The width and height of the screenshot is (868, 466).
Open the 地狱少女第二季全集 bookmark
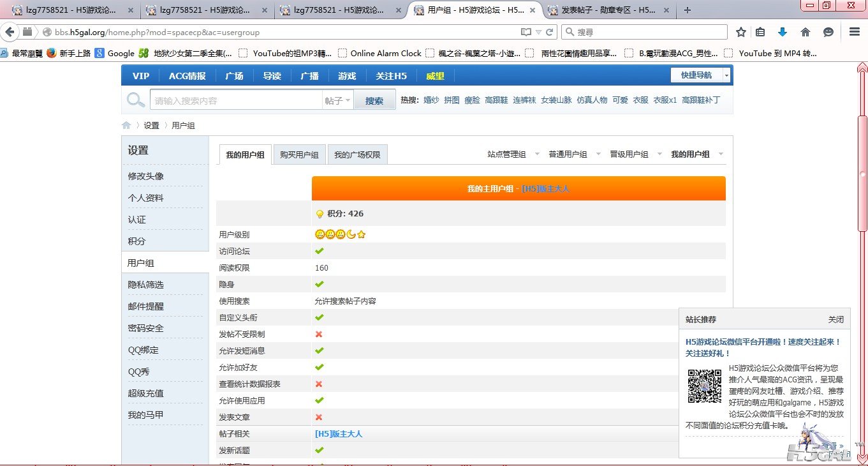[x=186, y=53]
